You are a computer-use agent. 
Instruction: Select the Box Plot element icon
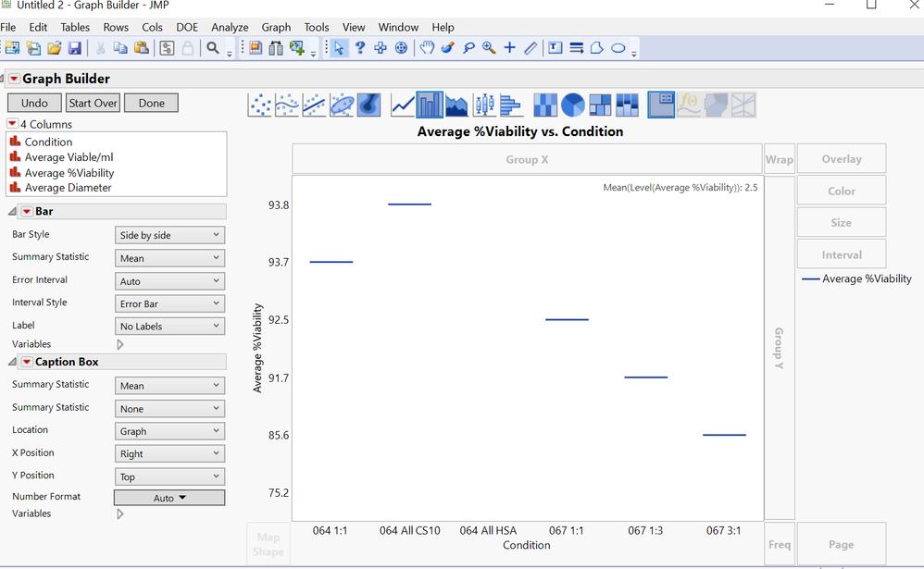pos(484,105)
